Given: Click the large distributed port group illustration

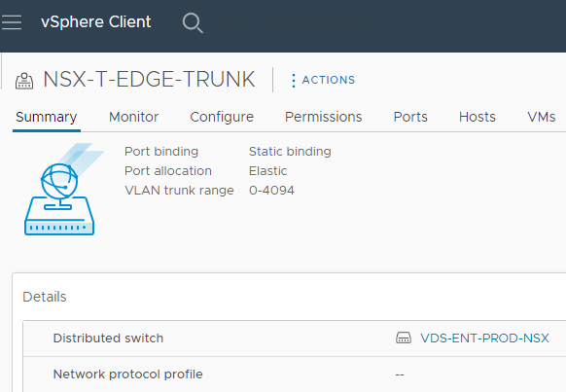Looking at the screenshot, I should tap(62, 189).
